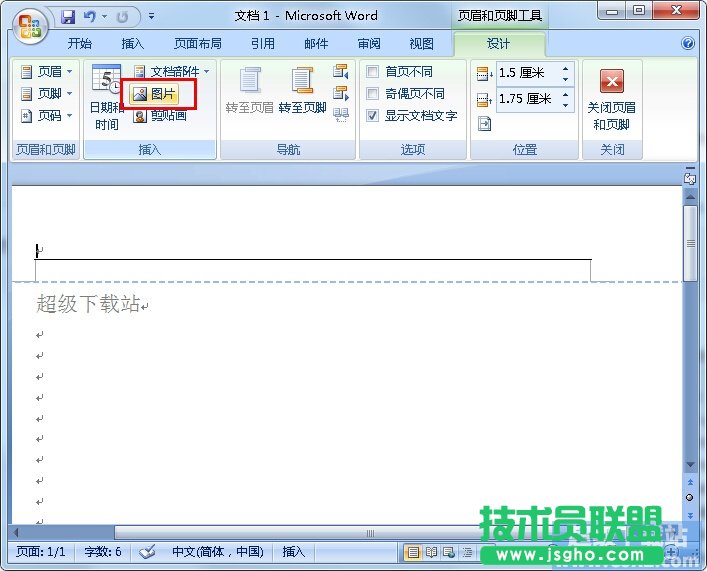Viewport: 707px width, 571px height.
Task: Expand the 页脚 dropdown
Action: point(47,94)
